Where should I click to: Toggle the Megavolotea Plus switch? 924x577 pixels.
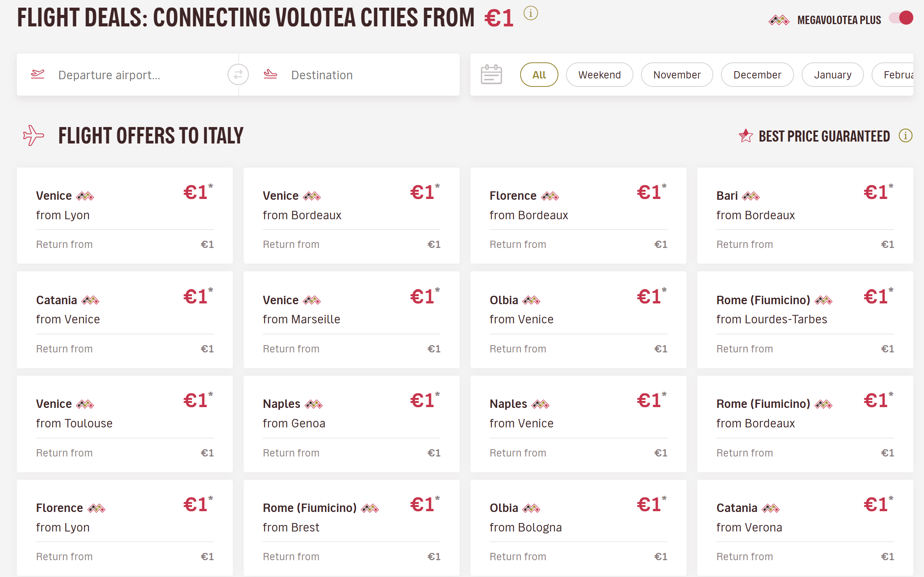901,18
